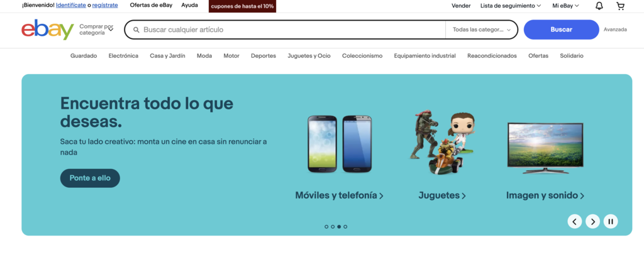Click cupones de hasta el 10% banner
This screenshot has height=255, width=644.
coord(242,6)
